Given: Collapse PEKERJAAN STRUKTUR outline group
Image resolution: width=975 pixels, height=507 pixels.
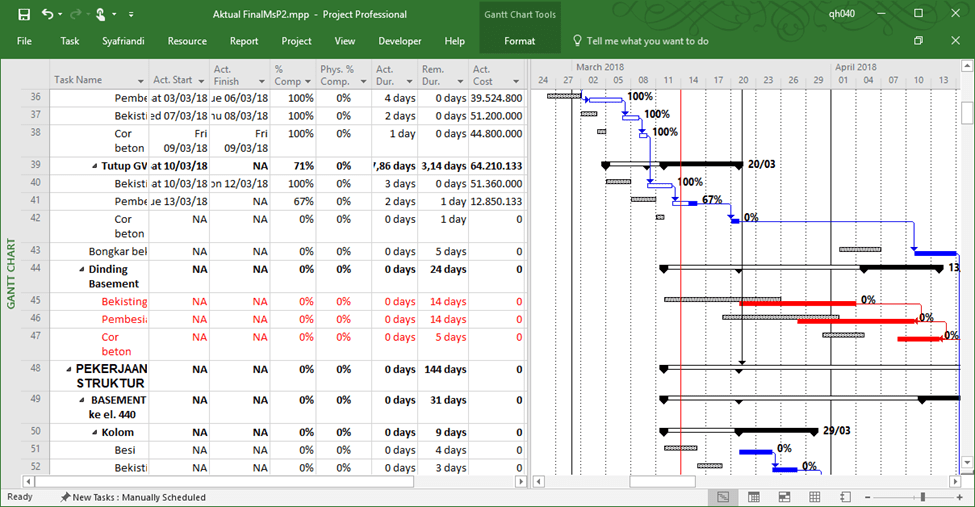Looking at the screenshot, I should pos(68,369).
